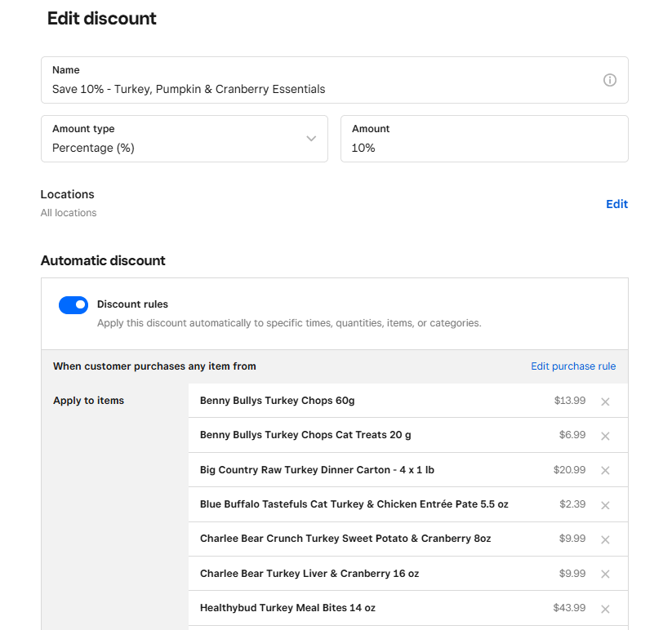Viewport: 672px width, 630px height.
Task: Open Edit purchase rule link
Action: pos(573,366)
